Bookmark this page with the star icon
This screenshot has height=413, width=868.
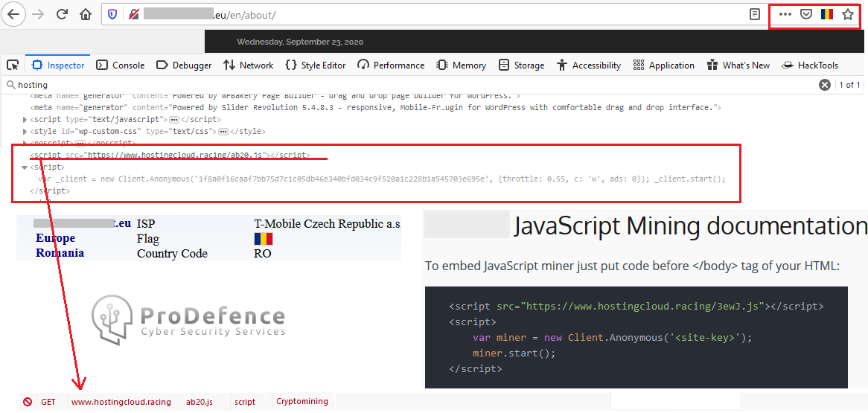point(847,14)
